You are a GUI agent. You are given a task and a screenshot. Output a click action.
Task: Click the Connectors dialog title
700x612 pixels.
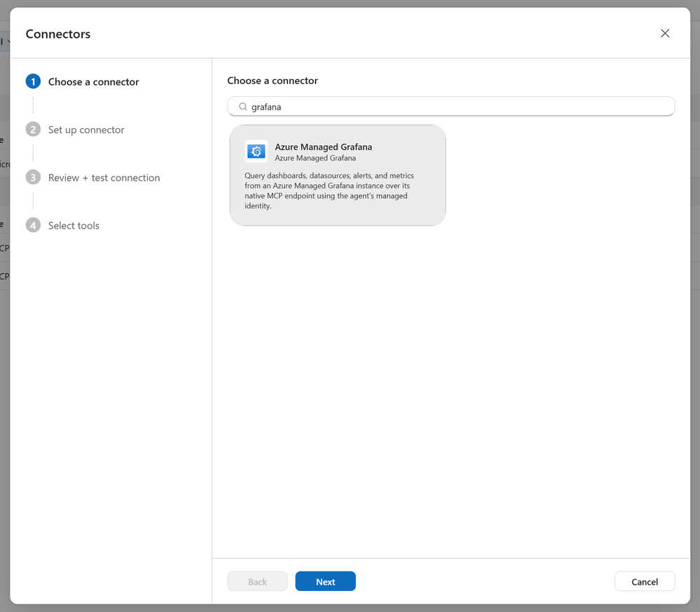pyautogui.click(x=58, y=34)
